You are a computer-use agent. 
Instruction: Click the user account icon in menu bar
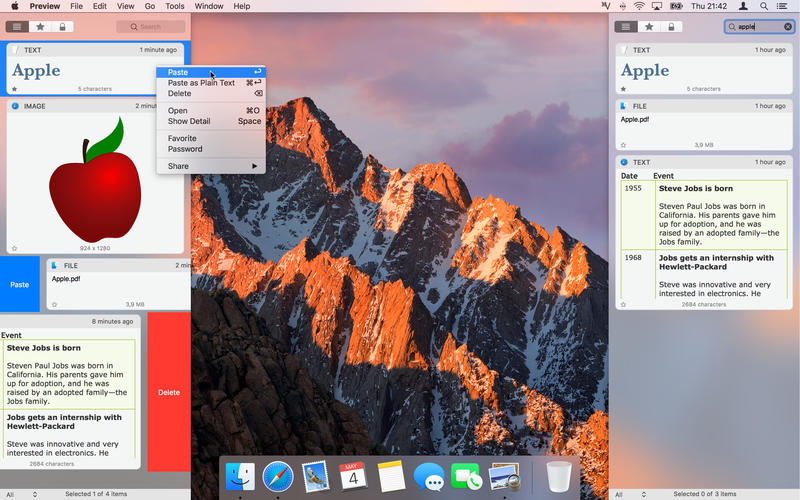743,6
